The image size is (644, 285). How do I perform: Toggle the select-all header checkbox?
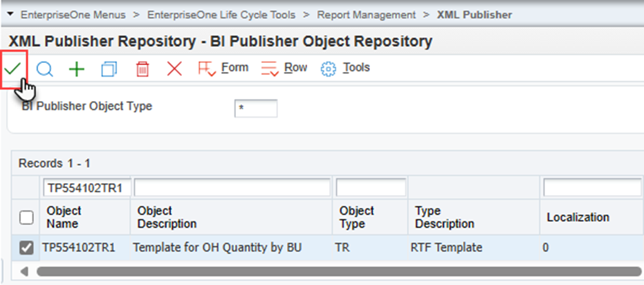26,218
